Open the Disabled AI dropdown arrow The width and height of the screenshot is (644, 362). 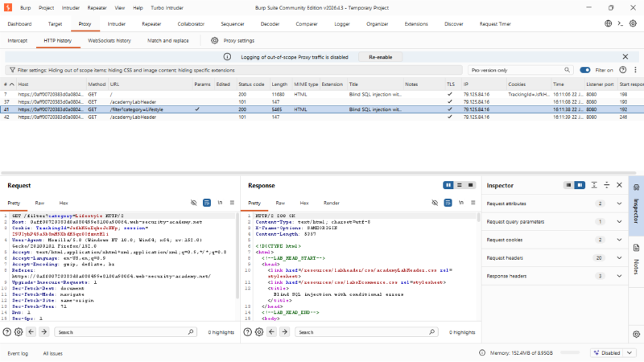tap(630, 353)
